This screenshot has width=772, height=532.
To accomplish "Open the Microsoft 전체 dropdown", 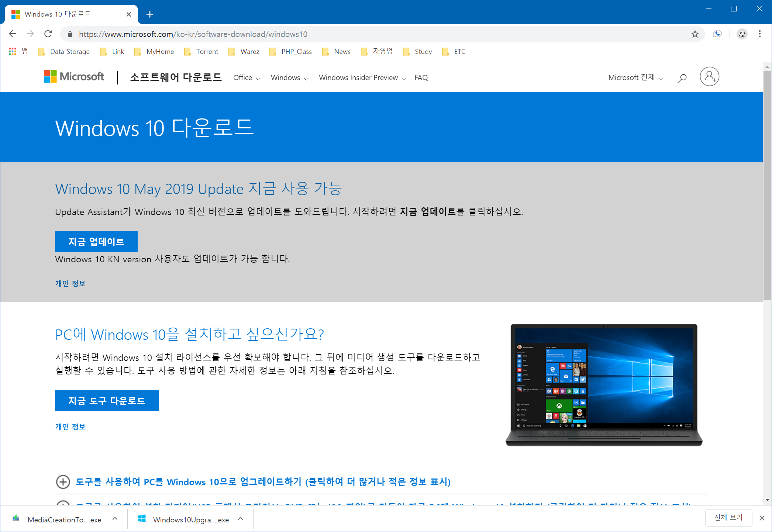I will pyautogui.click(x=635, y=78).
